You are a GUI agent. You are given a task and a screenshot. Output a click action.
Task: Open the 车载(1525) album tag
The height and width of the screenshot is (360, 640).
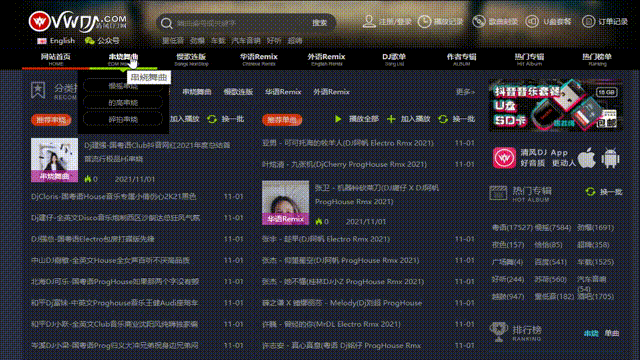596,262
